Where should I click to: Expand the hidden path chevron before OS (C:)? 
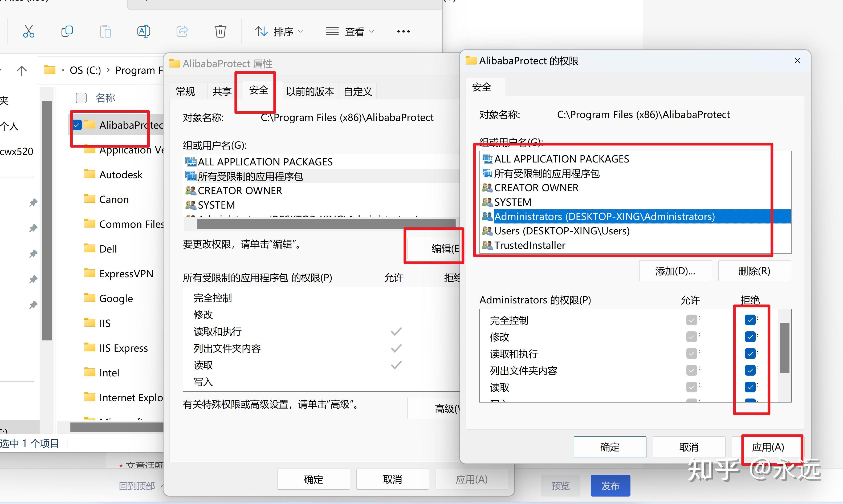tap(63, 70)
